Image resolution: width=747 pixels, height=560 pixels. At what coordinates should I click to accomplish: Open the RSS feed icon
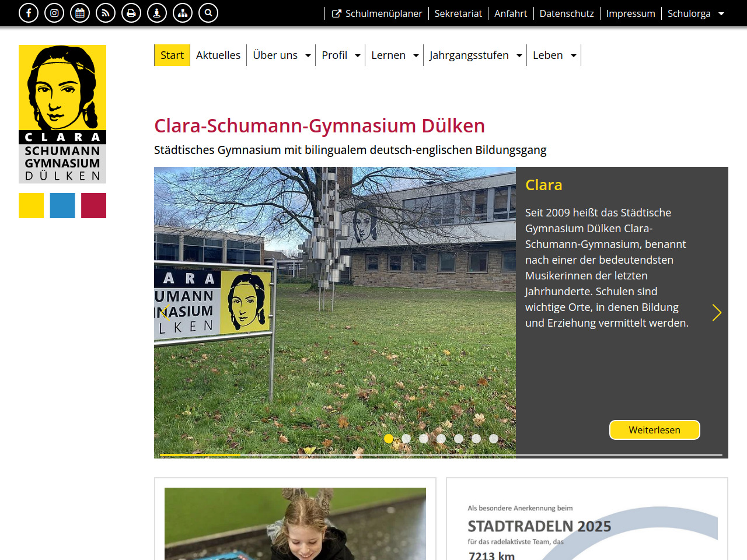click(x=106, y=13)
